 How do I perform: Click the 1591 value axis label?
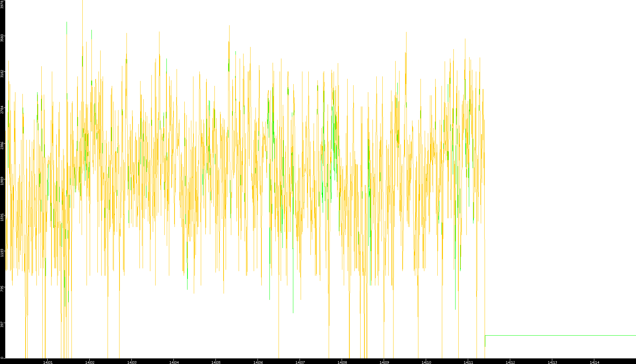click(x=2, y=217)
